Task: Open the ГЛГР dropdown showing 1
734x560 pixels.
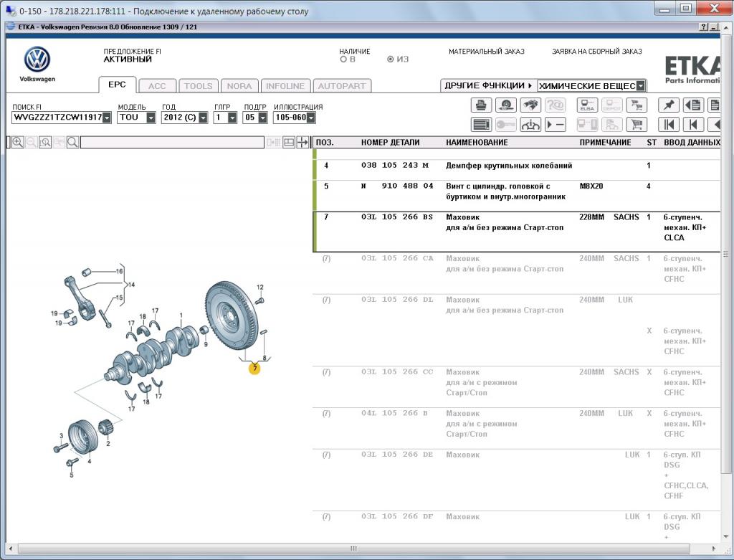Action: tap(232, 118)
